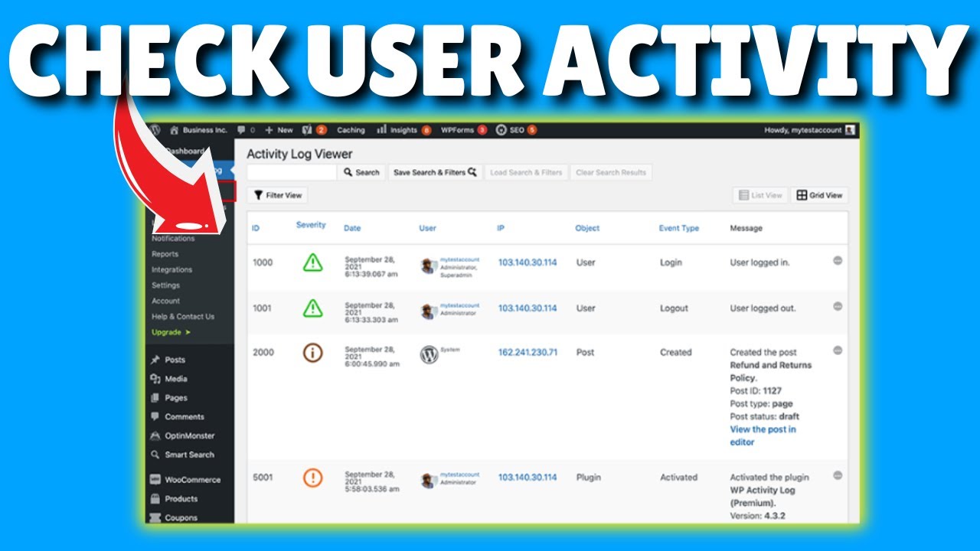Click the warning severity icon for event 1000
Image resolution: width=980 pixels, height=551 pixels.
tap(312, 262)
